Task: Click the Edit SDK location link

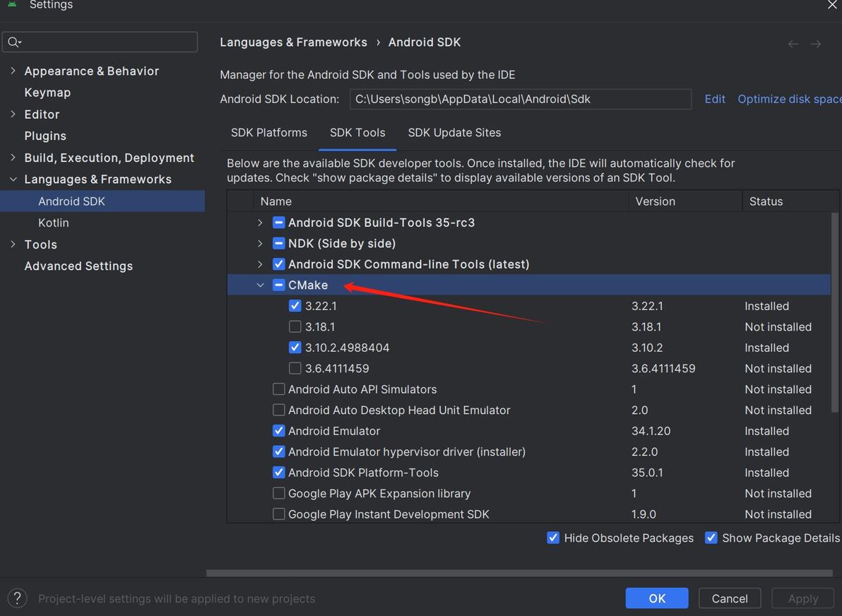Action: [x=715, y=100]
